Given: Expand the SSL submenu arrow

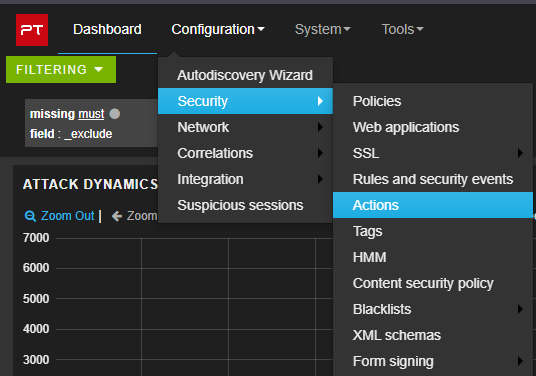Looking at the screenshot, I should 520,153.
